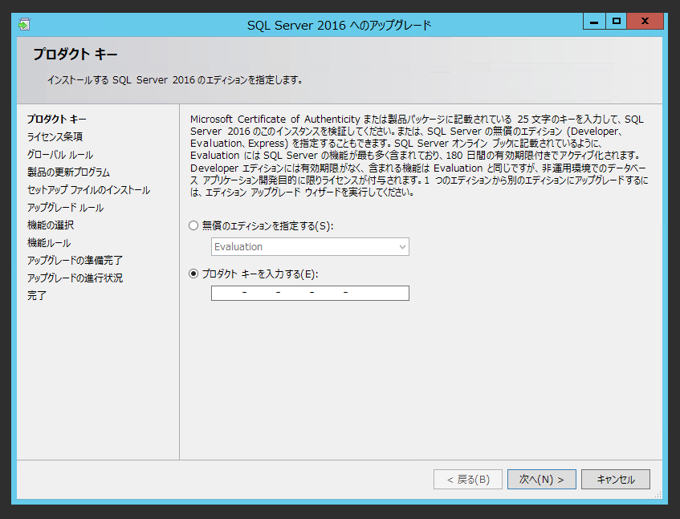The height and width of the screenshot is (519, 680).
Task: Select 完了 step in sidebar
Action: tap(36, 296)
